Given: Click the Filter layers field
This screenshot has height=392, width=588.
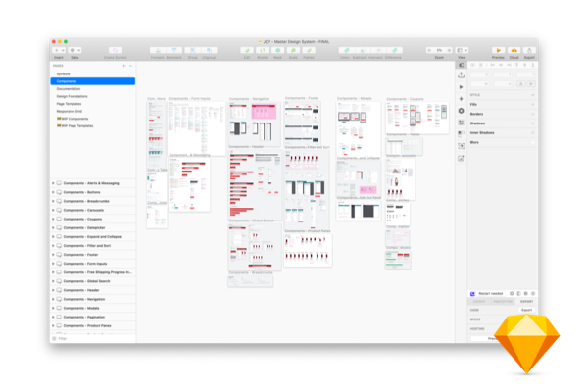Looking at the screenshot, I should [93, 339].
